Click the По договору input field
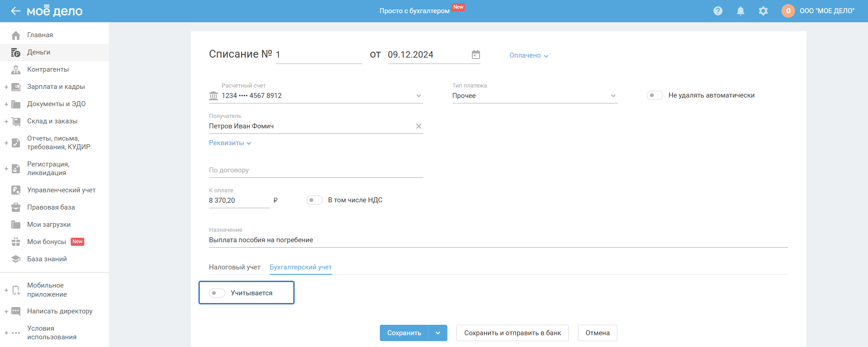Image resolution: width=868 pixels, height=347 pixels. (315, 170)
